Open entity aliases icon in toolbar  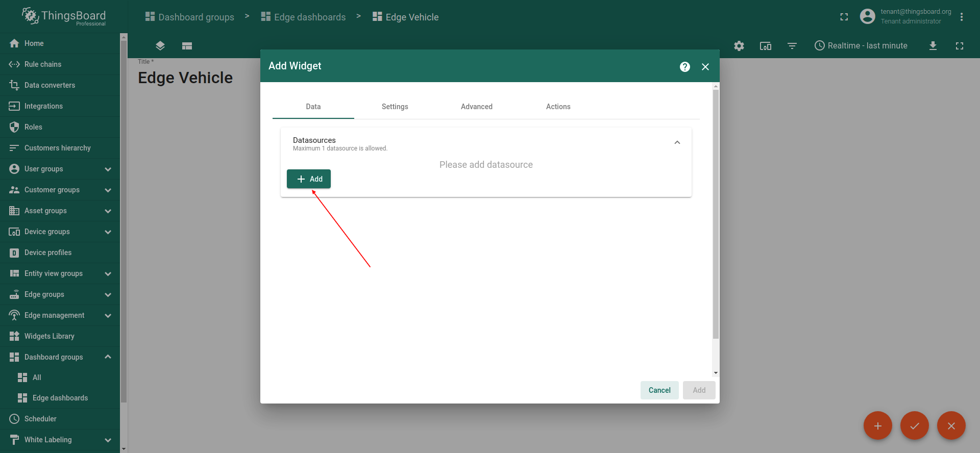coord(766,46)
